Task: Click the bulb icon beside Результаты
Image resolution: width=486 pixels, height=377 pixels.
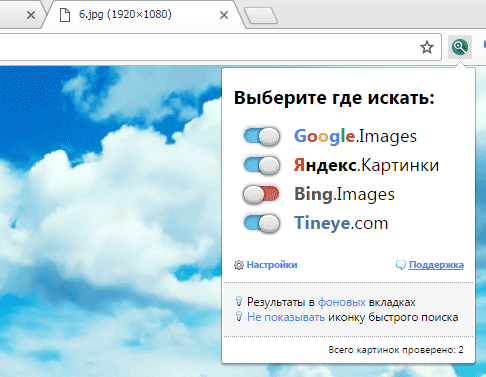Action: 239,301
